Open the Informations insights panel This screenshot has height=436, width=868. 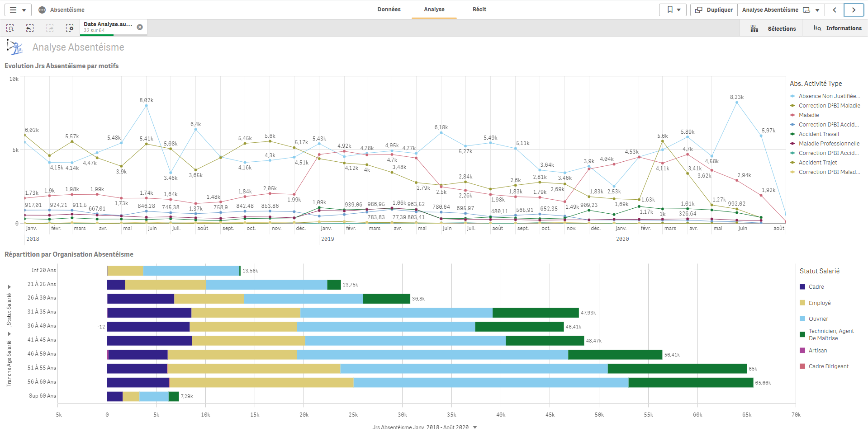[x=837, y=28]
